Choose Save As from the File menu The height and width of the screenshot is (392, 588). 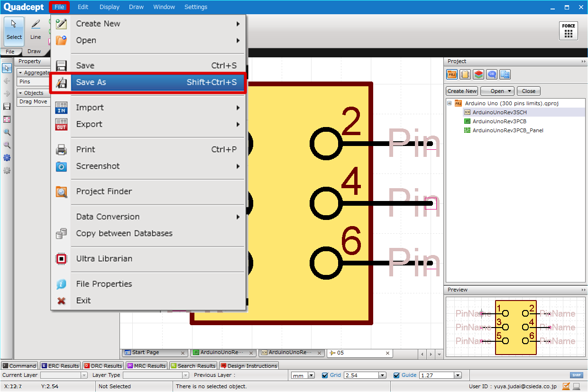coord(149,82)
